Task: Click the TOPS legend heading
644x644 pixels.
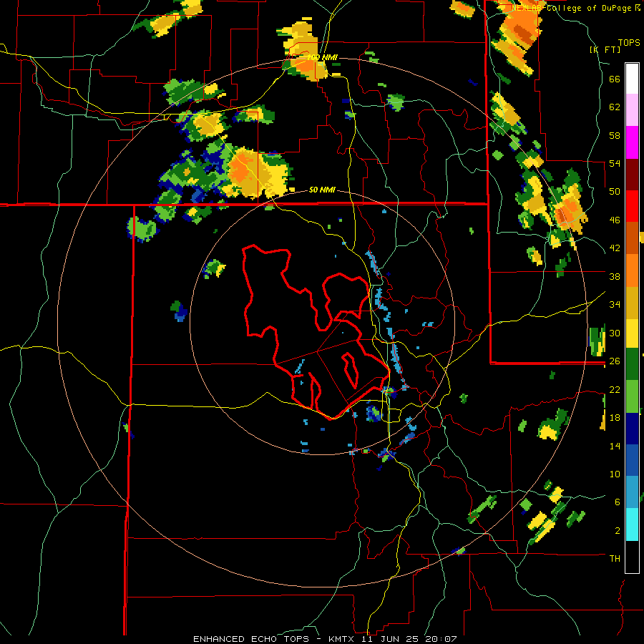Action: tap(629, 43)
